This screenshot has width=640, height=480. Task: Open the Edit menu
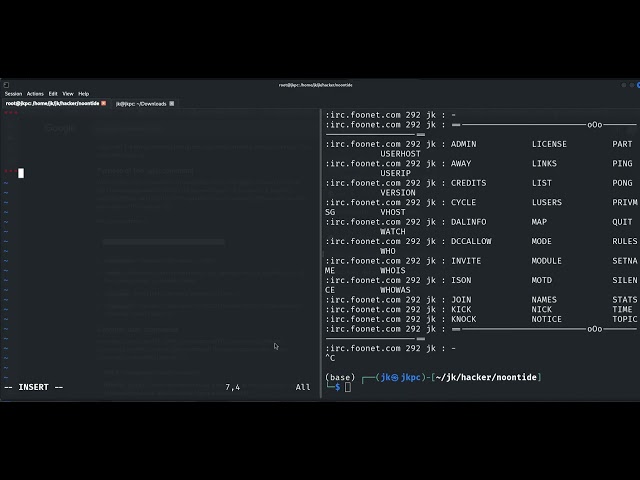coord(53,93)
